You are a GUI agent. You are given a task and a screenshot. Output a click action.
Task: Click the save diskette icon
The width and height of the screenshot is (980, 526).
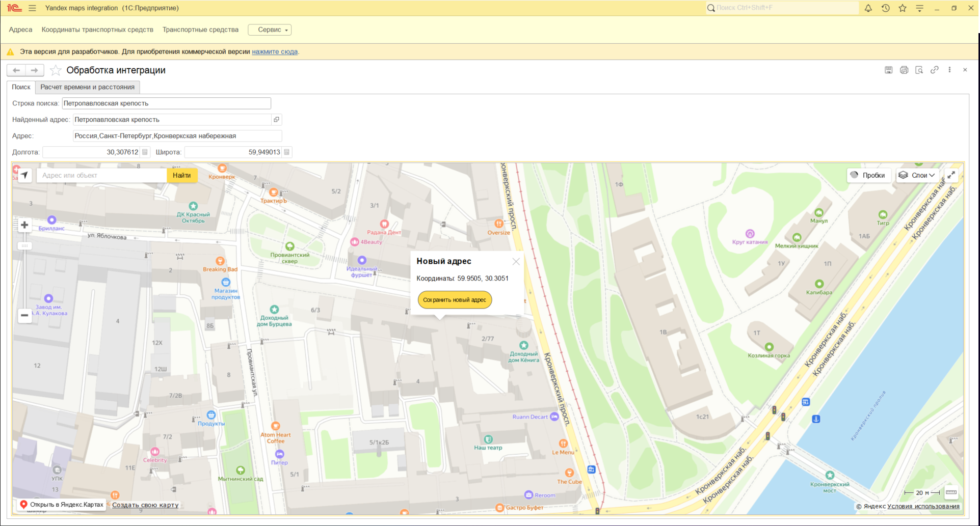(888, 70)
